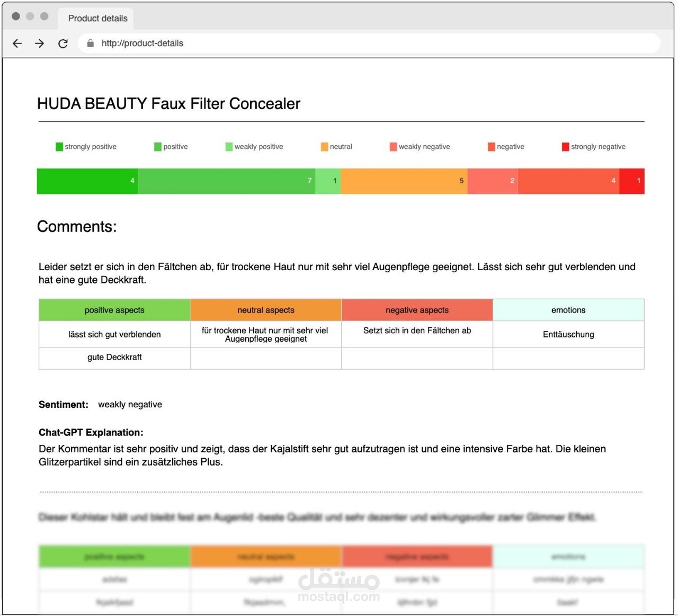
Task: Click the negative bar segment showing 4
Action: click(569, 181)
